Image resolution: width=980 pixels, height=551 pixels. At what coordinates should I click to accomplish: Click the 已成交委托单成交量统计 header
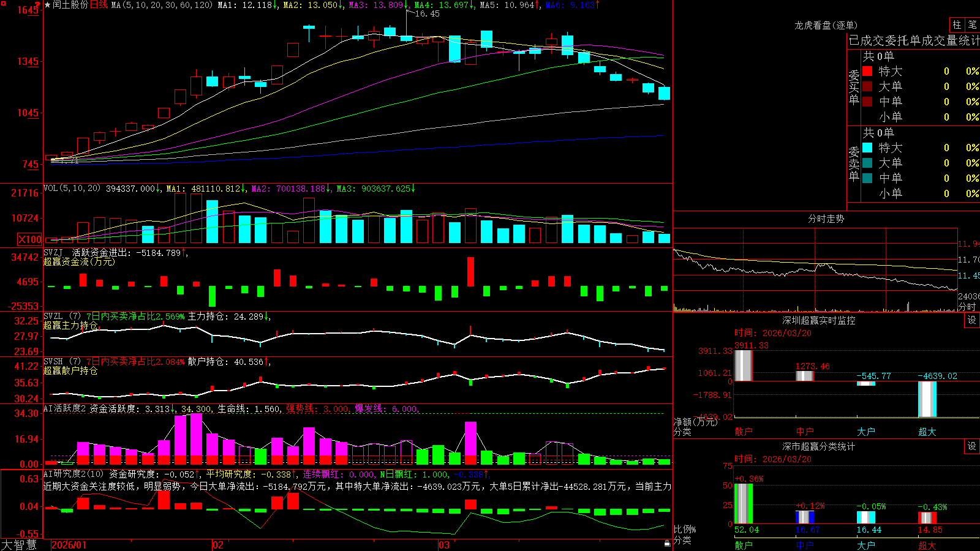click(914, 40)
